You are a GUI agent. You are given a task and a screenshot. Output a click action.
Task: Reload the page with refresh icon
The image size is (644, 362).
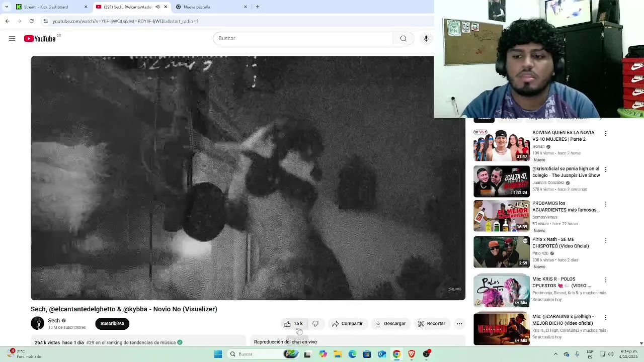pos(31,21)
